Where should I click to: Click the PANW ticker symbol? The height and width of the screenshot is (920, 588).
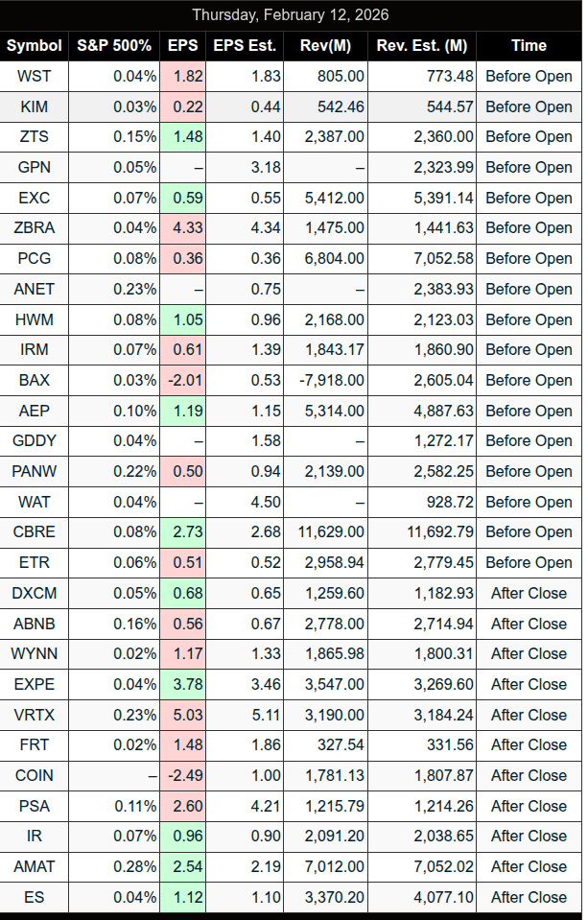35,471
